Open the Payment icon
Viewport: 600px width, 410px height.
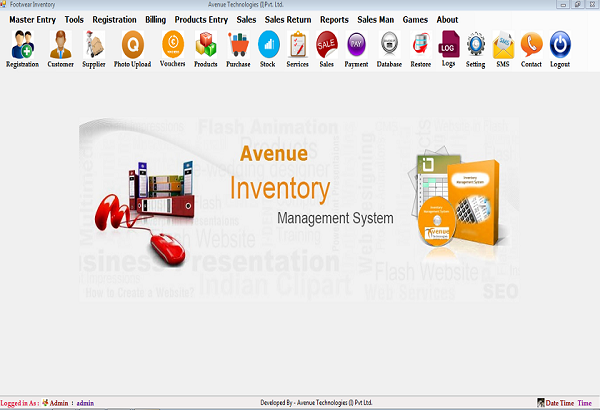[x=356, y=49]
